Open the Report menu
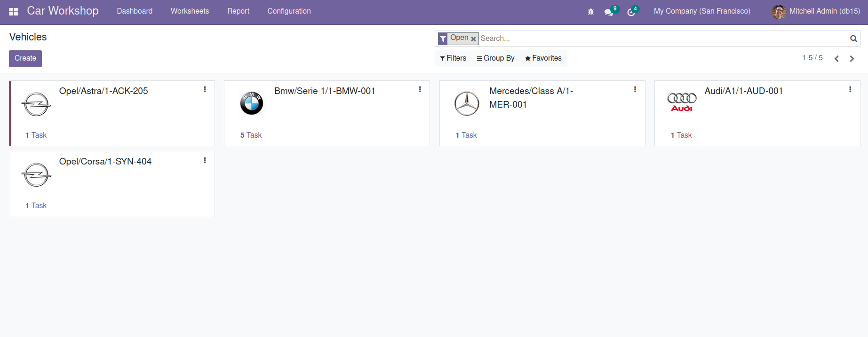The image size is (868, 337). 238,11
